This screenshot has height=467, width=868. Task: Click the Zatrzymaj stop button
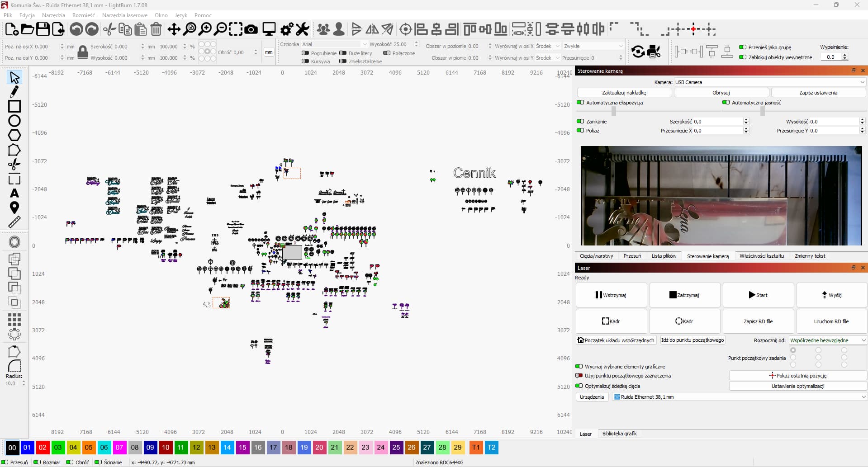tap(685, 295)
